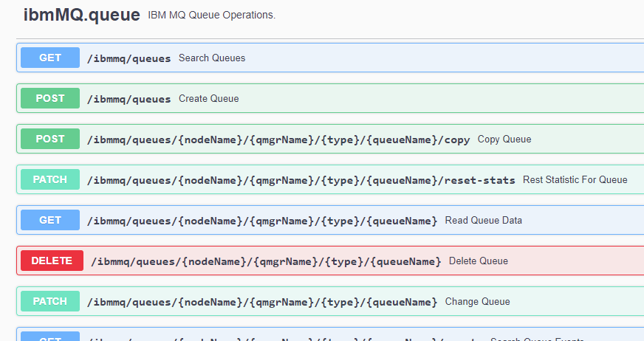Image resolution: width=644 pixels, height=341 pixels.
Task: Open the endpoint path ending in /copy
Action: coord(278,139)
